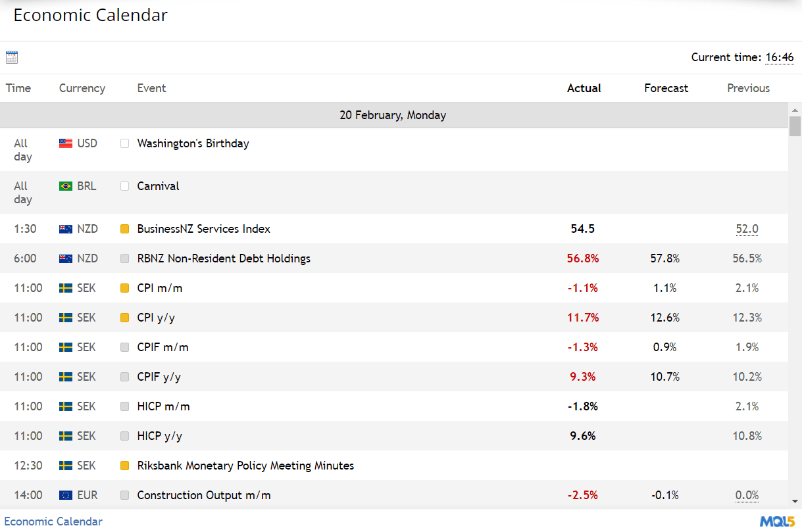Select the SEK flag beside CPI m/m
This screenshot has width=802, height=532.
click(64, 287)
